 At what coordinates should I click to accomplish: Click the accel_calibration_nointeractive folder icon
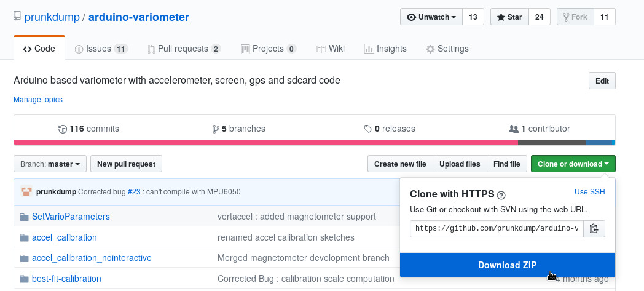[x=25, y=258]
